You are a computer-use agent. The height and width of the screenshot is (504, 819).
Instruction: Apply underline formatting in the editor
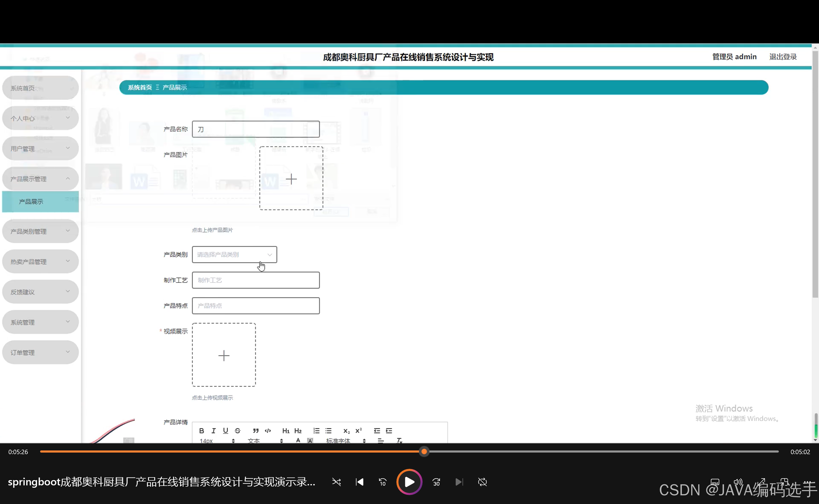[x=226, y=431]
